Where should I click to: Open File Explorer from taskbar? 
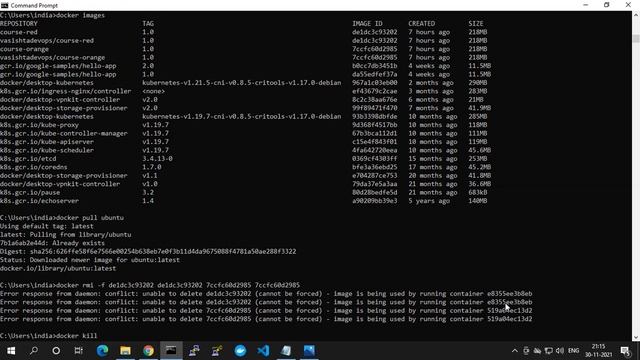point(125,351)
